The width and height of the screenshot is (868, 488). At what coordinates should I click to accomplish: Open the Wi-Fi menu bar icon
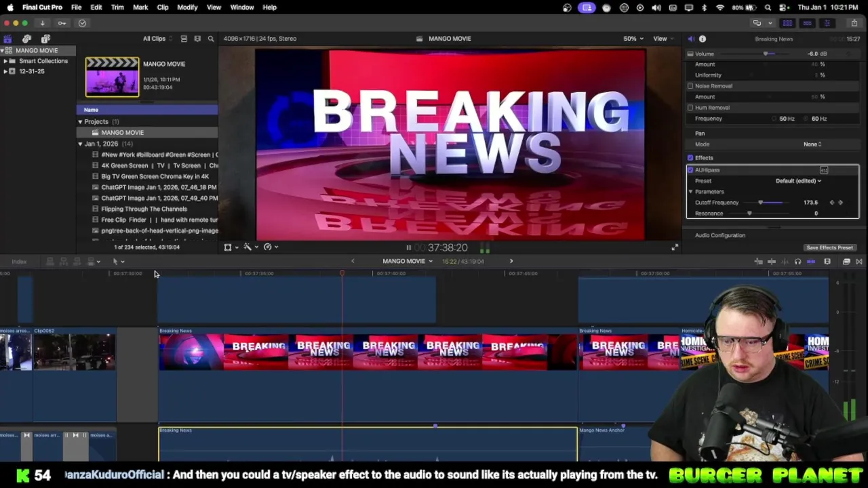720,7
